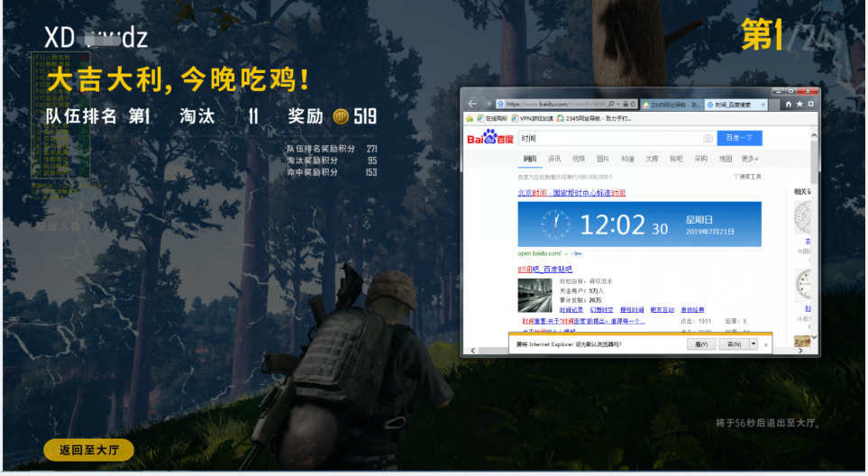Open the 理性时间 sub-link
This screenshot has width=868, height=476.
click(x=632, y=310)
